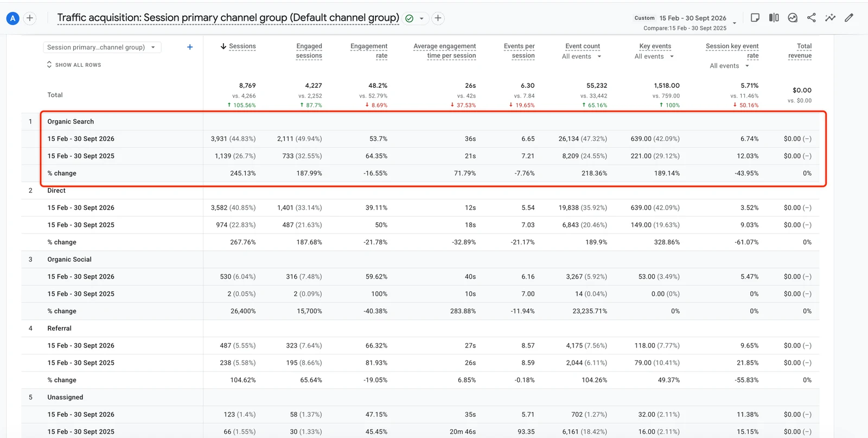The height and width of the screenshot is (438, 868).
Task: Click the Key events column header
Action: click(x=655, y=46)
